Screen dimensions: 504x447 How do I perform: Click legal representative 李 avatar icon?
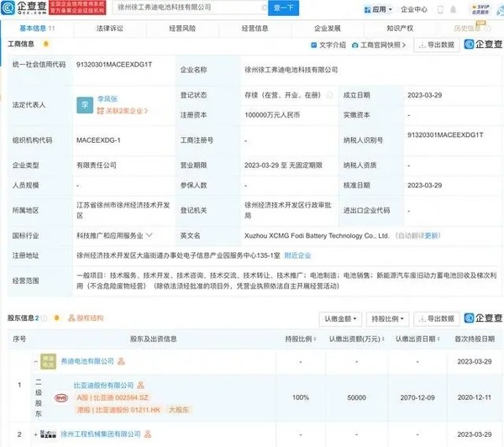coord(84,105)
